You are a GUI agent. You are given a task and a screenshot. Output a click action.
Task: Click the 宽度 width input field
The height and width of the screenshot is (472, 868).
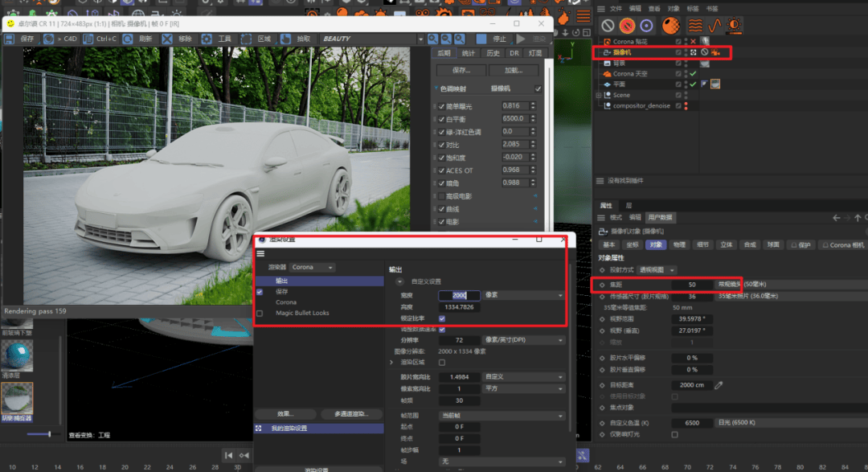click(459, 295)
